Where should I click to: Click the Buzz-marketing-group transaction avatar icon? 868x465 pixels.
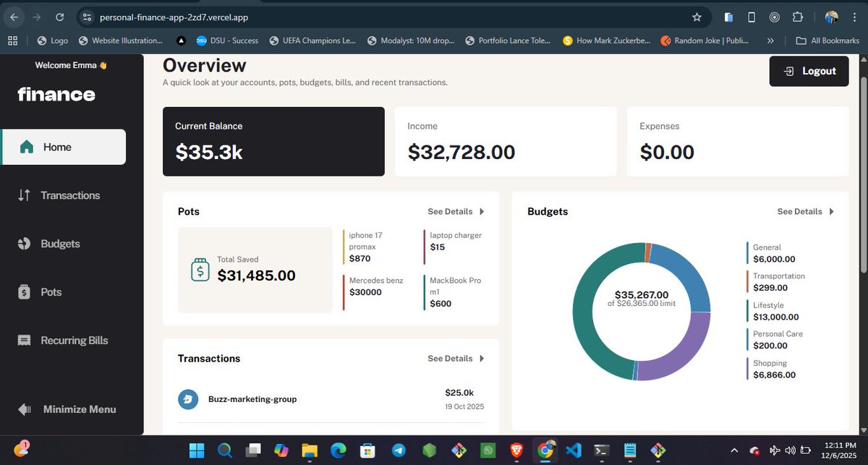tap(188, 398)
